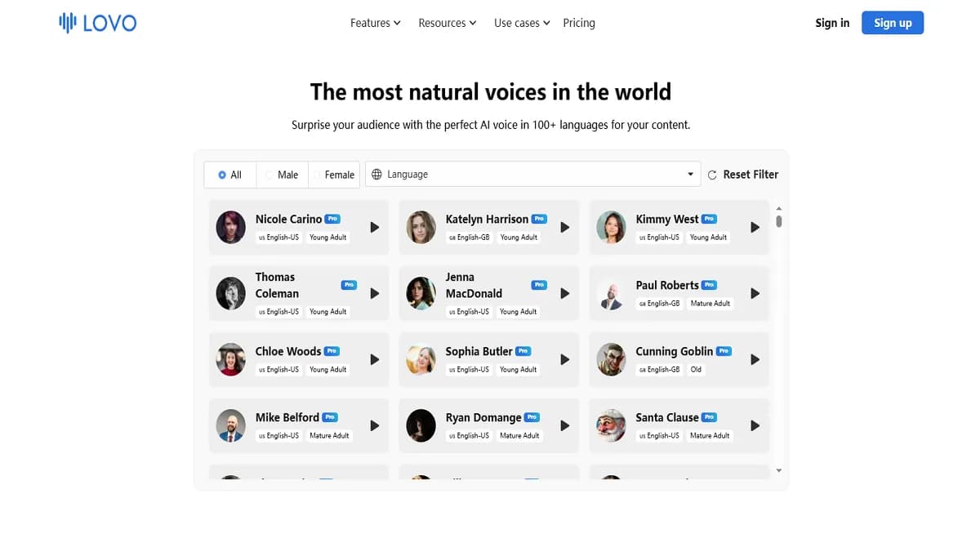Click the voice list scrollbar thumb
This screenshot has width=980, height=551.
pyautogui.click(x=779, y=220)
